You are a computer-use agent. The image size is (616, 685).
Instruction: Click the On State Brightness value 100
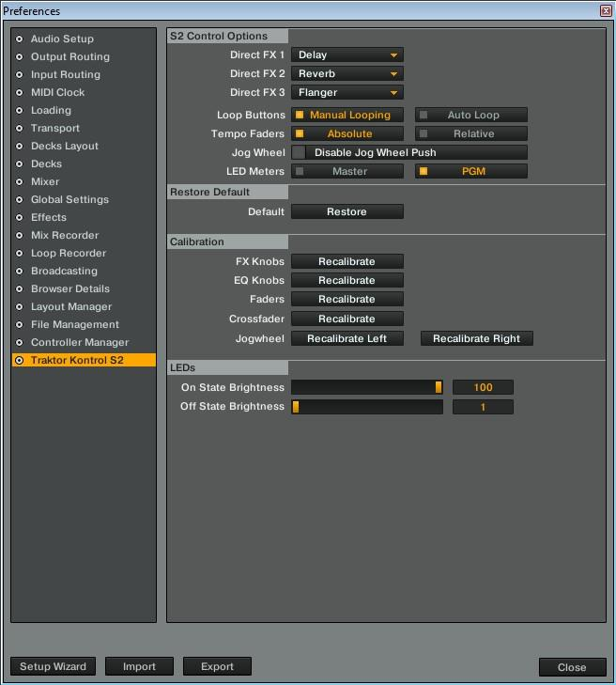pos(483,387)
